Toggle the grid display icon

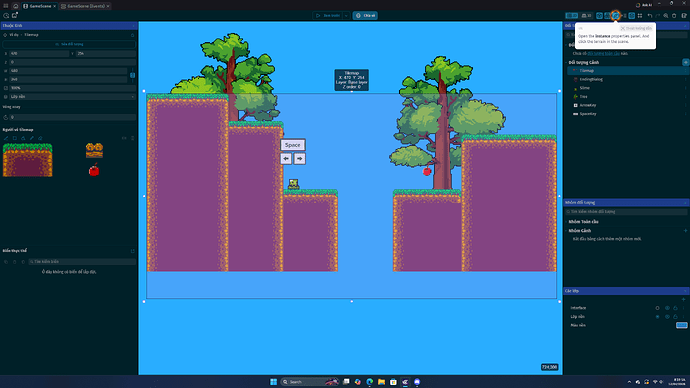(x=640, y=15)
